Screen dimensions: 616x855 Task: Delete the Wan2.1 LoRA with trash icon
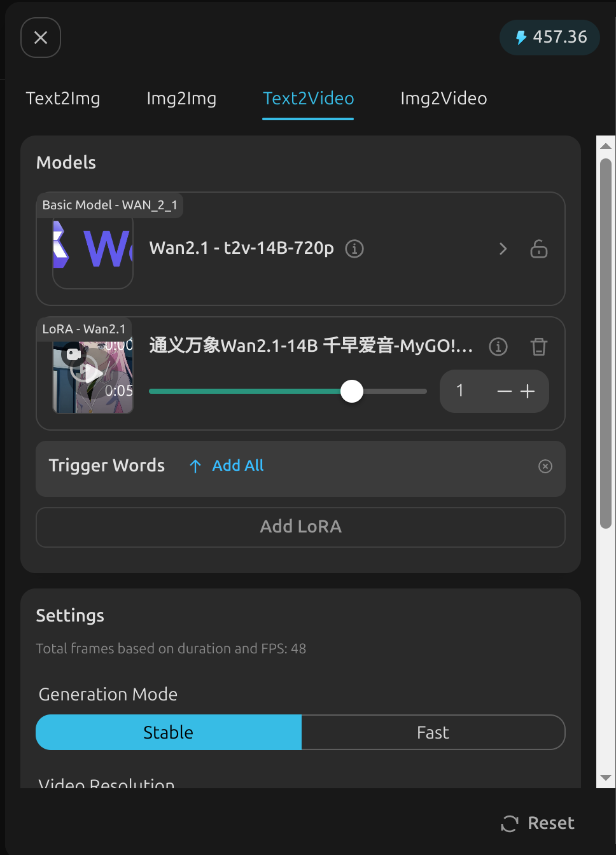click(539, 347)
